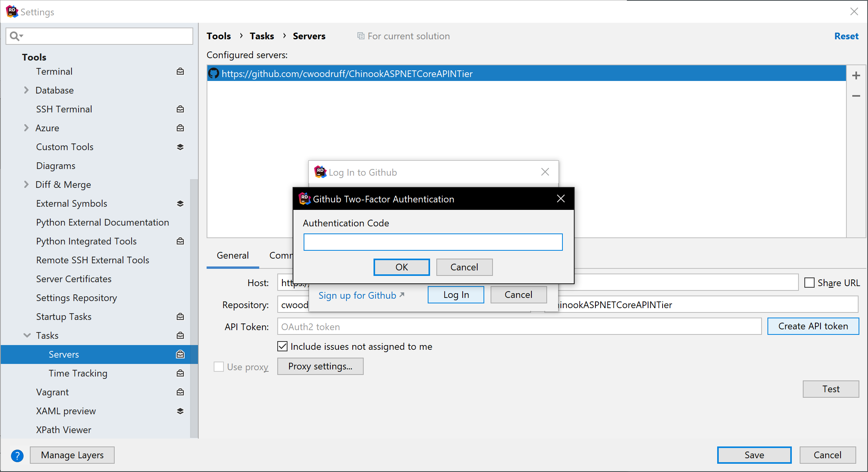Click the Authentication Code input field
Image resolution: width=868 pixels, height=472 pixels.
[x=433, y=242]
